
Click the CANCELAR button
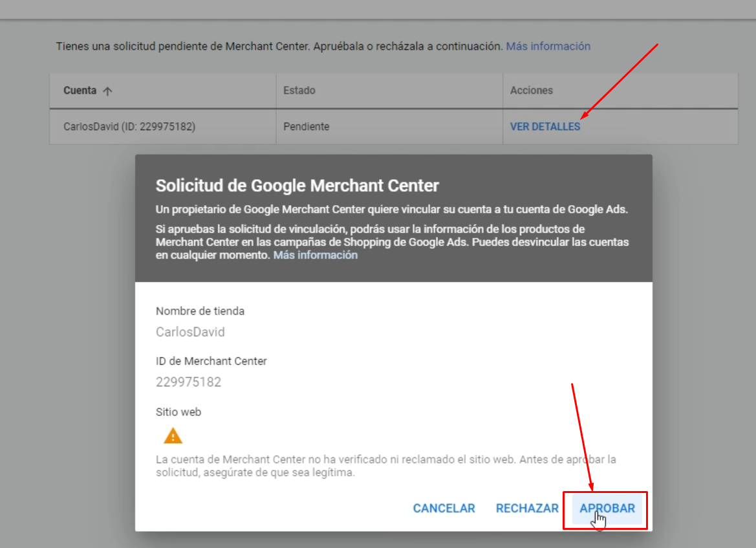tap(444, 509)
